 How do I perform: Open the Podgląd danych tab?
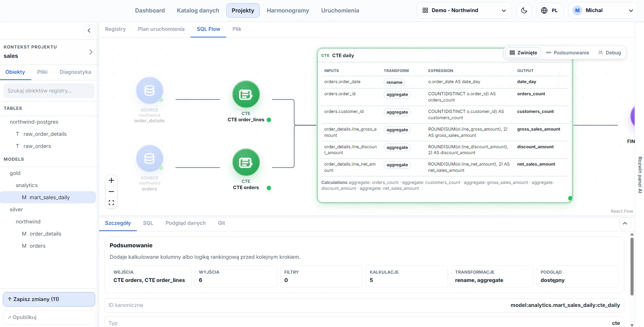pyautogui.click(x=186, y=223)
